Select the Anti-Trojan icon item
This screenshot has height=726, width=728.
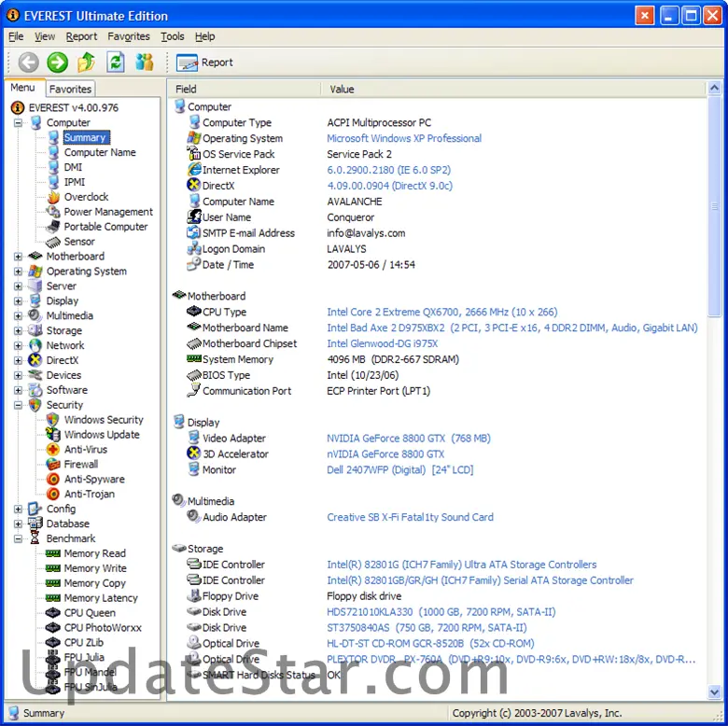tap(53, 494)
